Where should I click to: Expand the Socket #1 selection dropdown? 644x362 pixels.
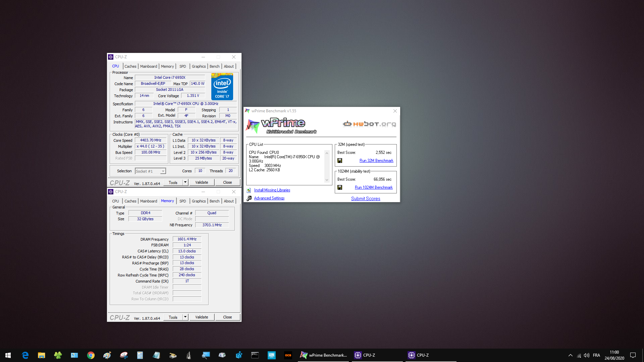[x=163, y=171]
